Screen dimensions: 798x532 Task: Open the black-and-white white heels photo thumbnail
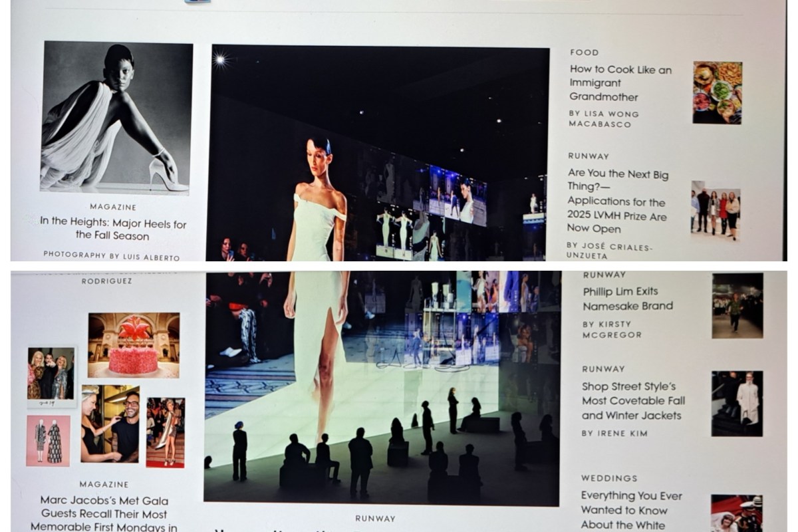tap(117, 118)
